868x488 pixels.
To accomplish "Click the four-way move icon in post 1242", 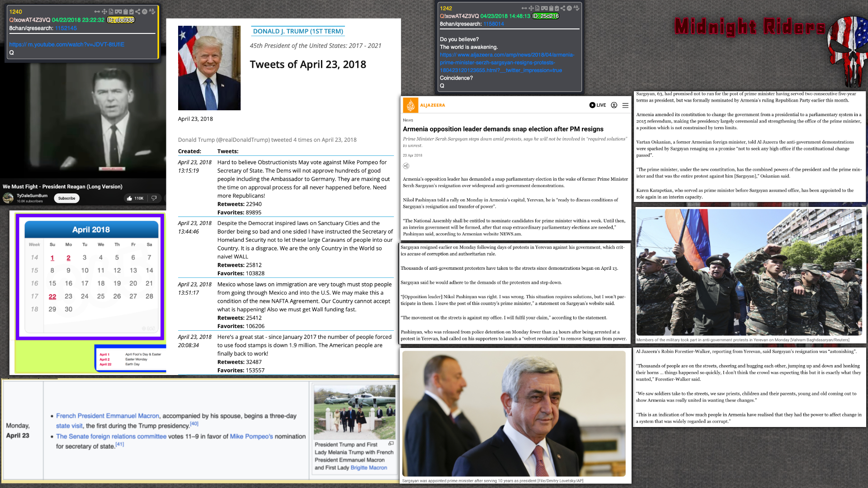I will (531, 8).
